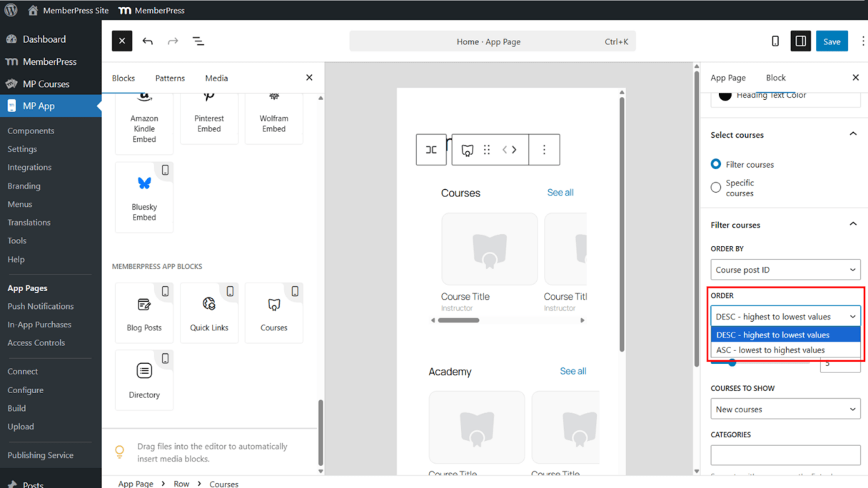868x488 pixels.
Task: Click the categories input field
Action: (x=785, y=455)
